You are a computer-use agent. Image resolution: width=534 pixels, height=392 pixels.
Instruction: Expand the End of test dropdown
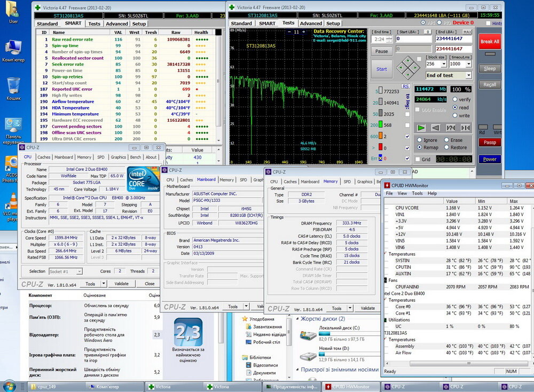pos(468,75)
